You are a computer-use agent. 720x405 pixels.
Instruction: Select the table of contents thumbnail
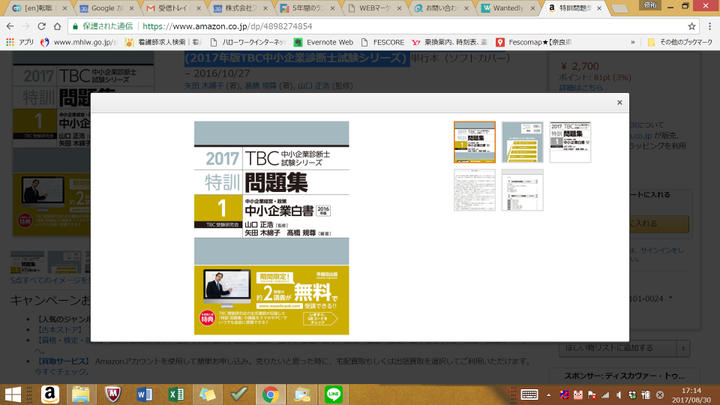click(x=523, y=190)
